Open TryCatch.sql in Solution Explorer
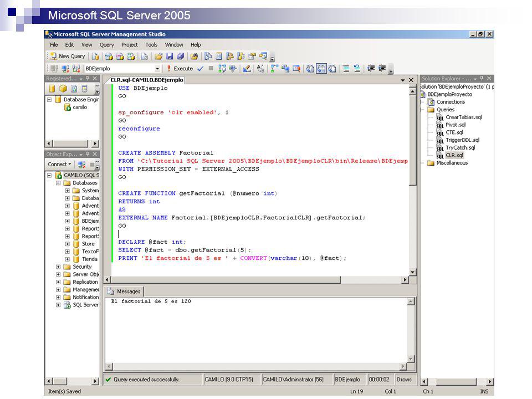This screenshot has height=399, width=532. (460, 147)
